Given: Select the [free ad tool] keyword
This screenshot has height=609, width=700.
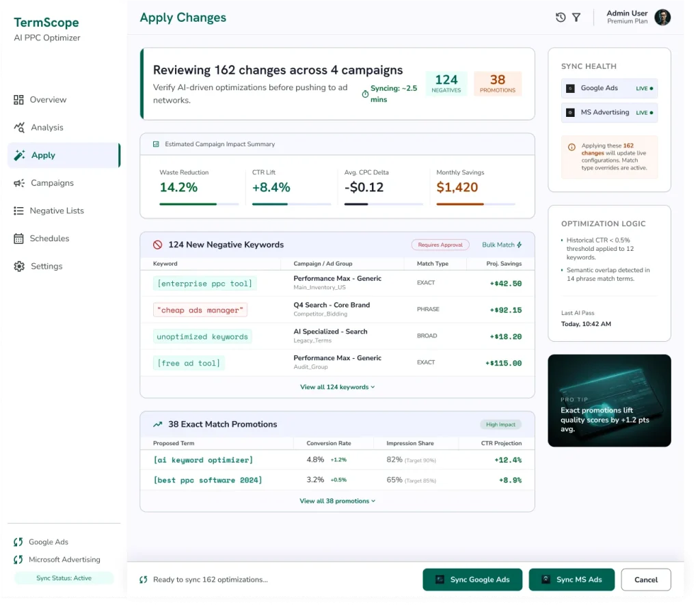Looking at the screenshot, I should pyautogui.click(x=189, y=363).
